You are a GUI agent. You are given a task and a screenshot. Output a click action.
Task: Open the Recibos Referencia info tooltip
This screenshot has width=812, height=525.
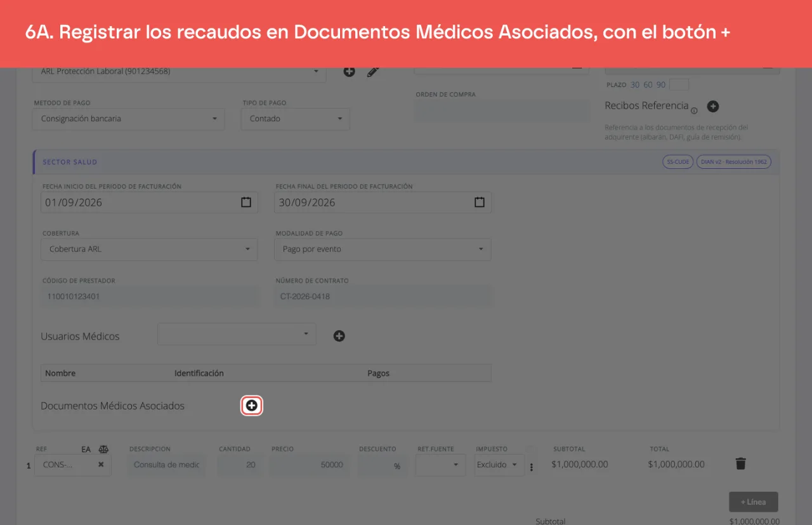pyautogui.click(x=694, y=110)
